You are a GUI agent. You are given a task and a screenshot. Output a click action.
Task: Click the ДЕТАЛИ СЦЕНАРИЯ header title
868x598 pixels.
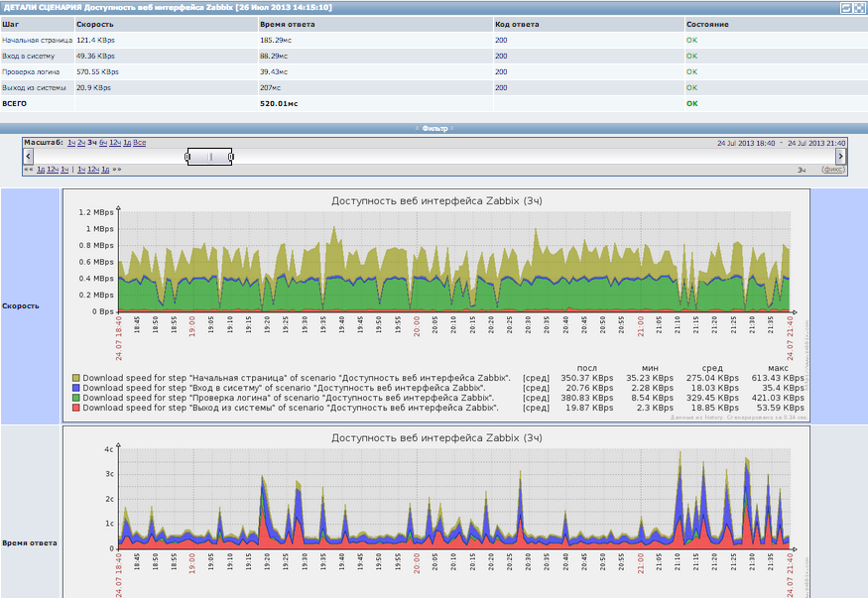(x=168, y=8)
